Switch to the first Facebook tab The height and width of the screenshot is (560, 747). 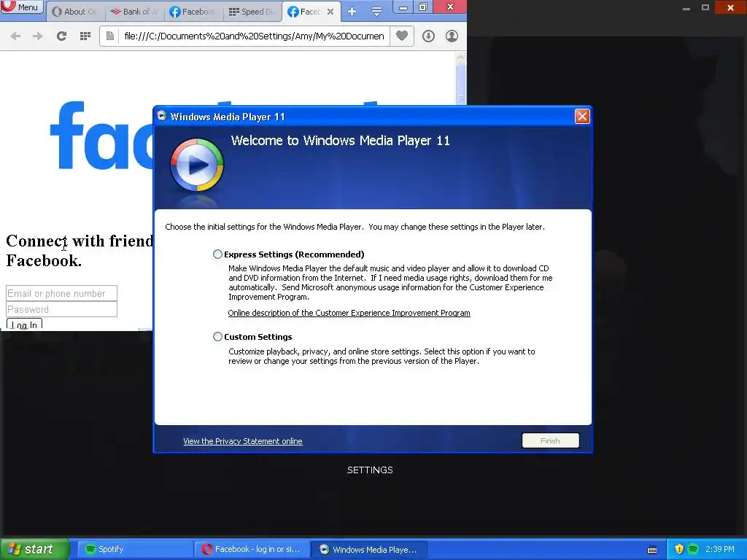tap(193, 12)
